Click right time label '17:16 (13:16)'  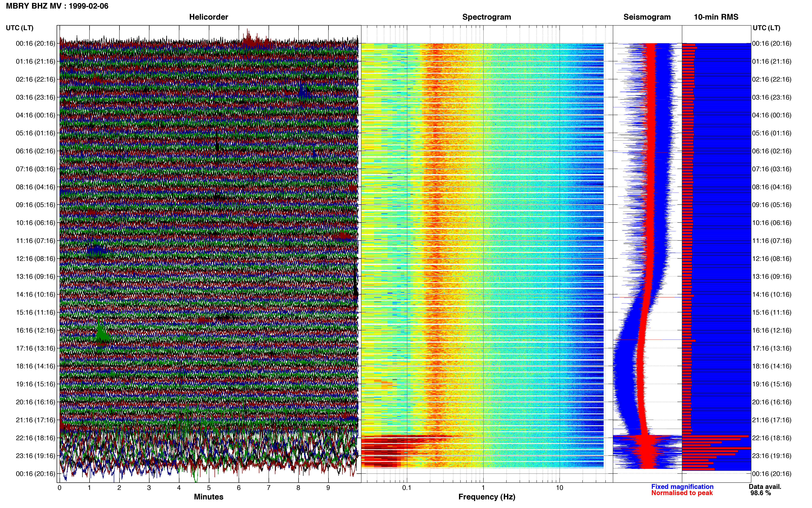pyautogui.click(x=772, y=348)
